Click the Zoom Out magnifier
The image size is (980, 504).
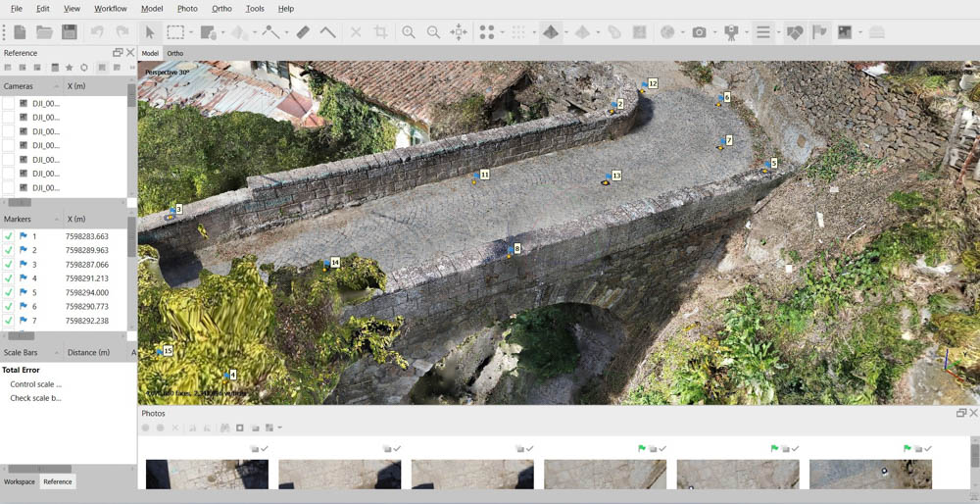point(433,32)
